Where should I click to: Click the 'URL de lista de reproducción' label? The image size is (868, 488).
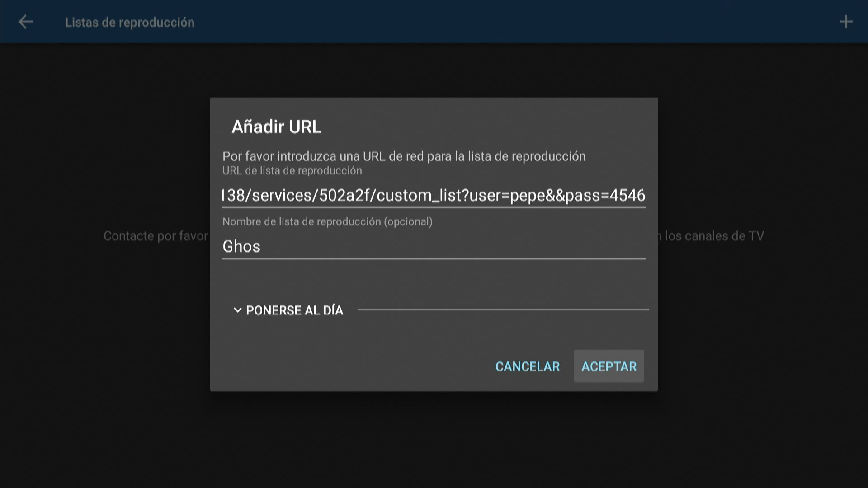292,171
